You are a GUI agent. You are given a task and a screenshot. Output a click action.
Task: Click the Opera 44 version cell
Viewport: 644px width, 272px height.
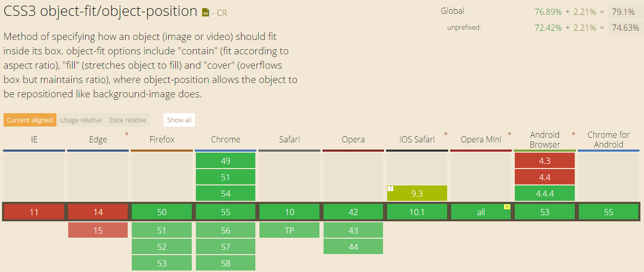(353, 246)
